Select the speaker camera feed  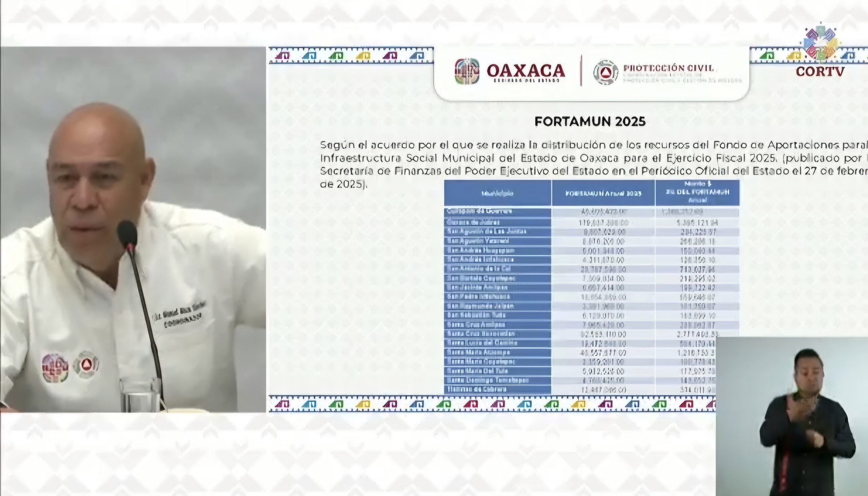pos(133,230)
